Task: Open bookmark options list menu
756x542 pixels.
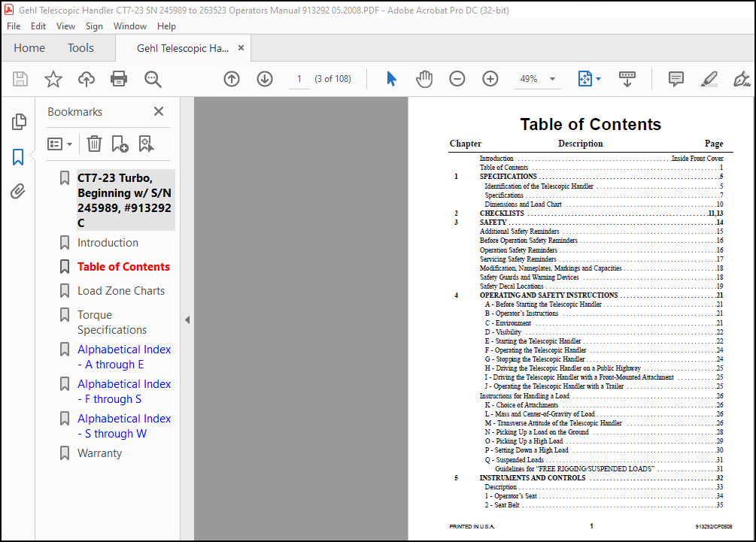Action: point(59,144)
